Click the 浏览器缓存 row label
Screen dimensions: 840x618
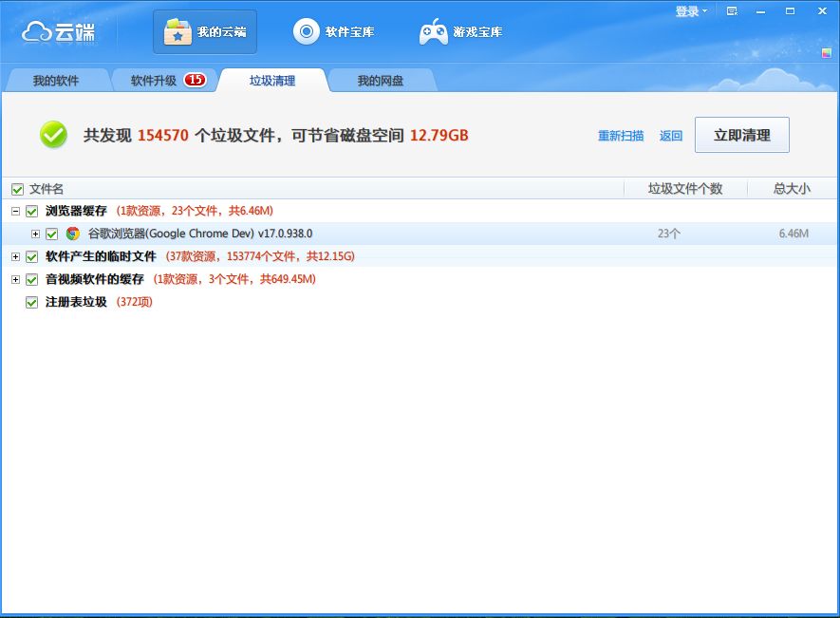[76, 211]
